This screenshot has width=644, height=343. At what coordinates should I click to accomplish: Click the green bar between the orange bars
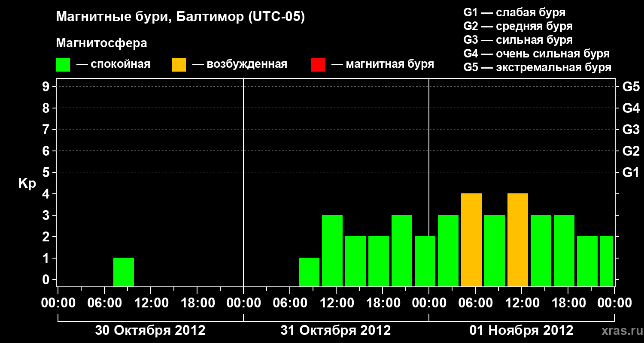pyautogui.click(x=495, y=250)
